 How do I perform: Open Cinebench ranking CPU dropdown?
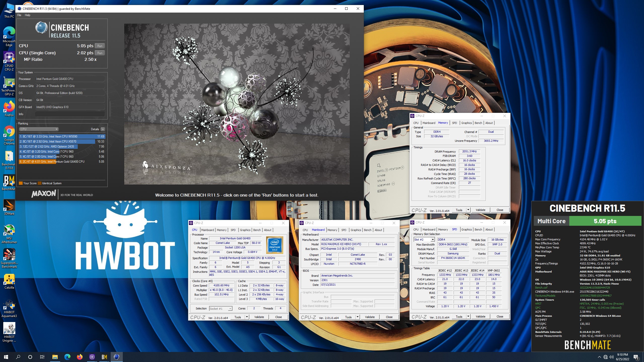coord(39,129)
